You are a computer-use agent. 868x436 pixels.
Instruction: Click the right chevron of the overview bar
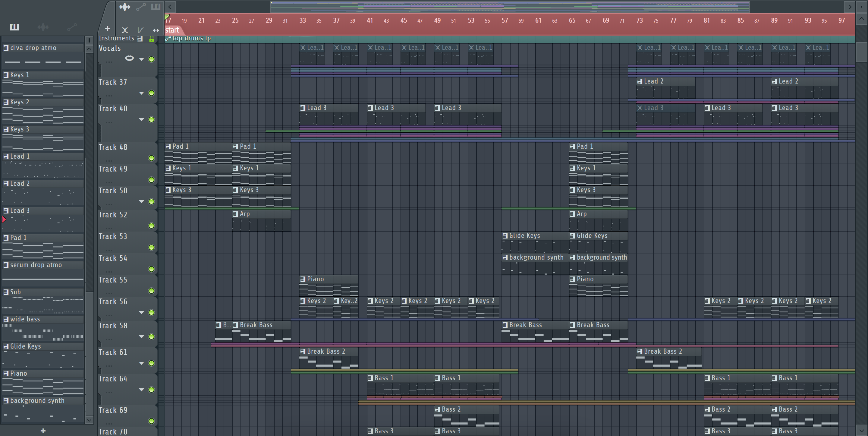coord(850,6)
